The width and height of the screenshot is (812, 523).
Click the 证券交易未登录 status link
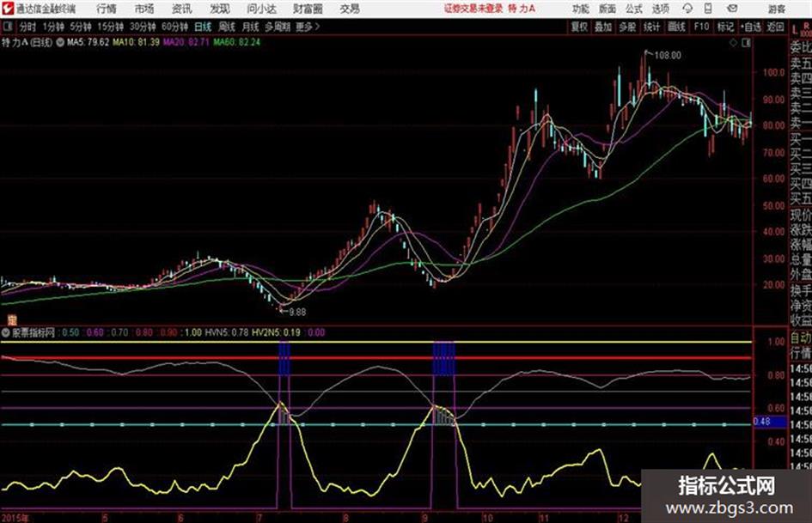click(x=473, y=9)
